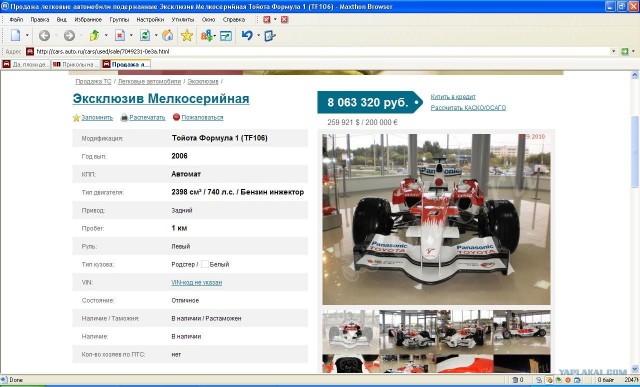
Task: Click the green Up-level folder icon
Action: (94, 36)
